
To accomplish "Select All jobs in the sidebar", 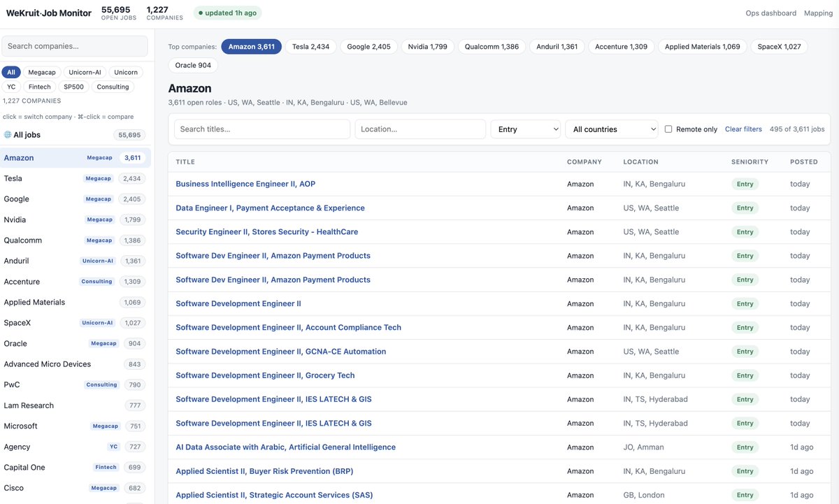I will point(75,135).
